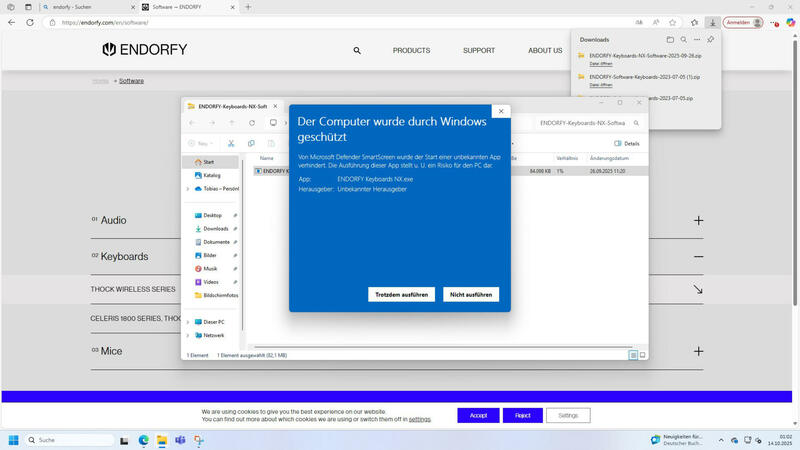
Task: Open the Edge settings and more menu
Action: tap(774, 22)
